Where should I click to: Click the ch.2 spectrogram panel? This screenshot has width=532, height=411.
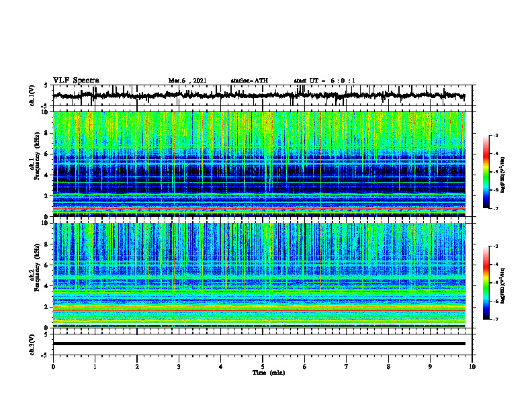[x=259, y=275]
